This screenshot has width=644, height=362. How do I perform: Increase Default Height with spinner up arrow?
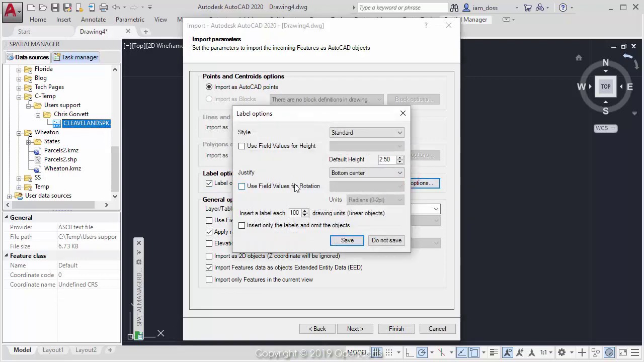coord(400,157)
